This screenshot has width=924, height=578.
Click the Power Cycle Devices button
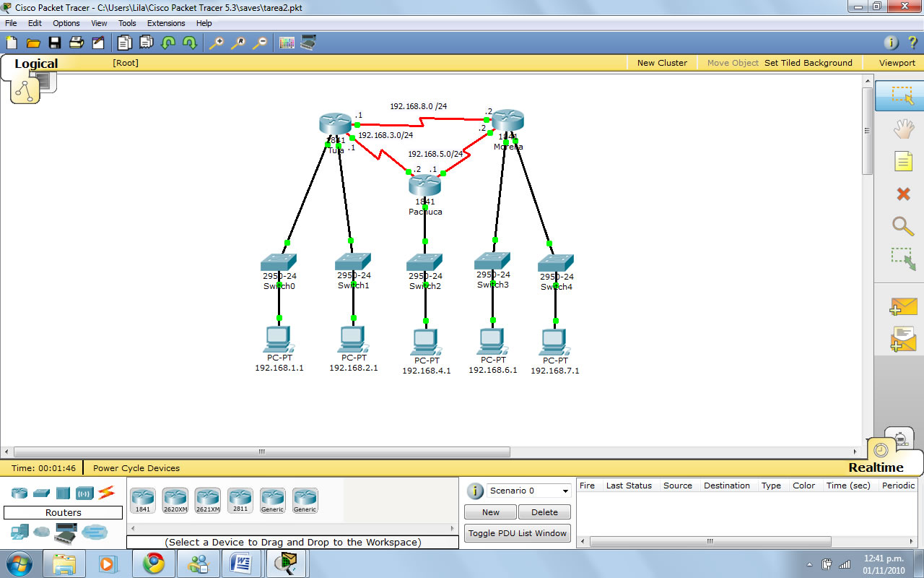pos(136,468)
